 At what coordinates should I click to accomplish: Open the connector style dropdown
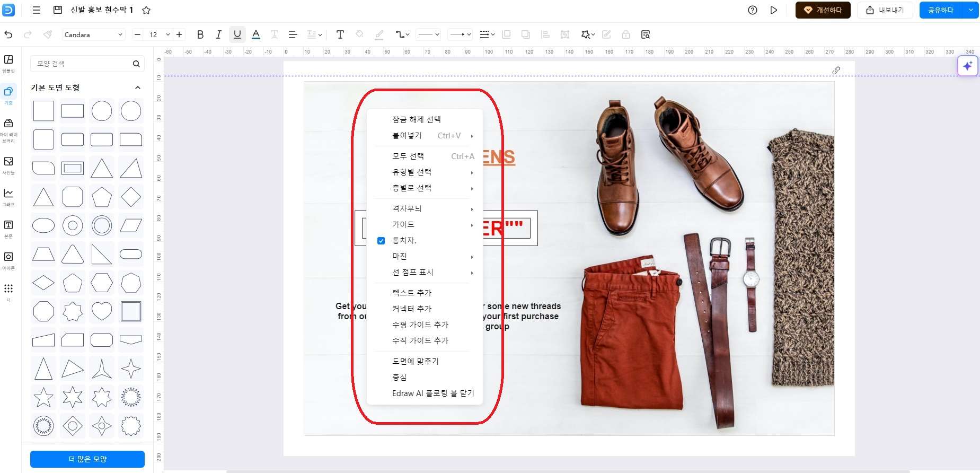(x=402, y=34)
